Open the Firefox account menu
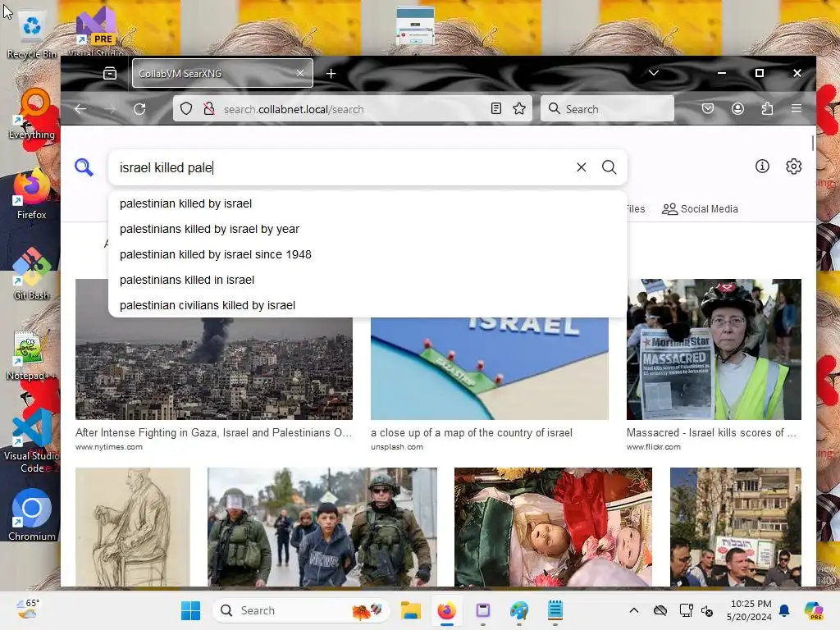 [x=737, y=109]
